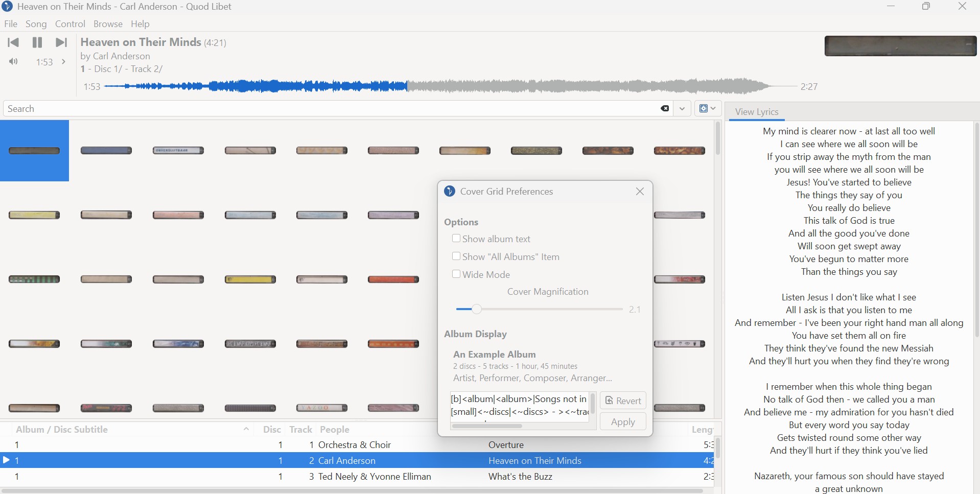Sort by the Disc column header
This screenshot has height=494, width=980.
coord(272,430)
